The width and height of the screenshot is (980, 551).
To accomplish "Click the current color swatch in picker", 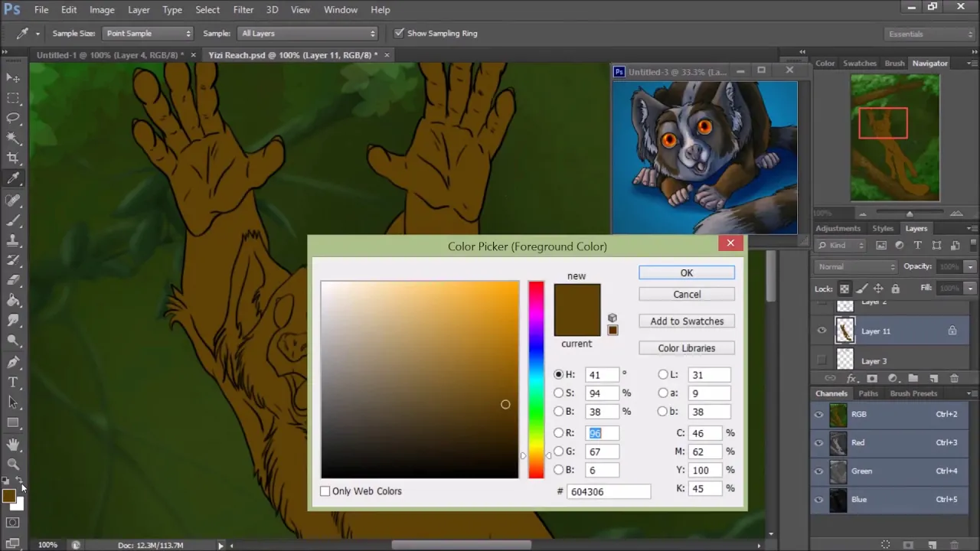I will (x=577, y=323).
